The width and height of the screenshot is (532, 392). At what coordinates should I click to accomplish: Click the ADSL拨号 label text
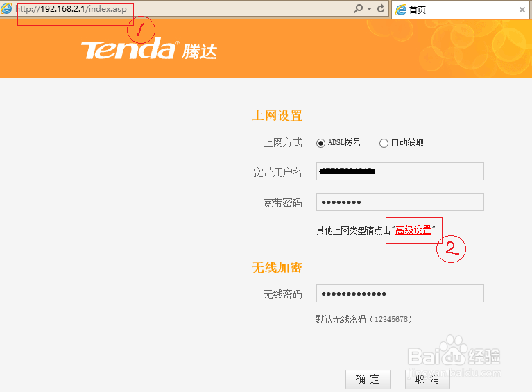click(344, 142)
